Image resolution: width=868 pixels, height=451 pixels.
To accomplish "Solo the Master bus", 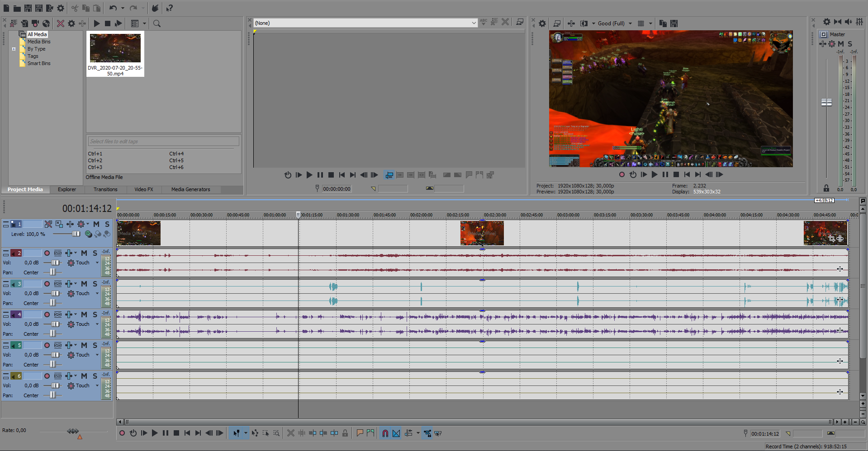I will tap(850, 44).
